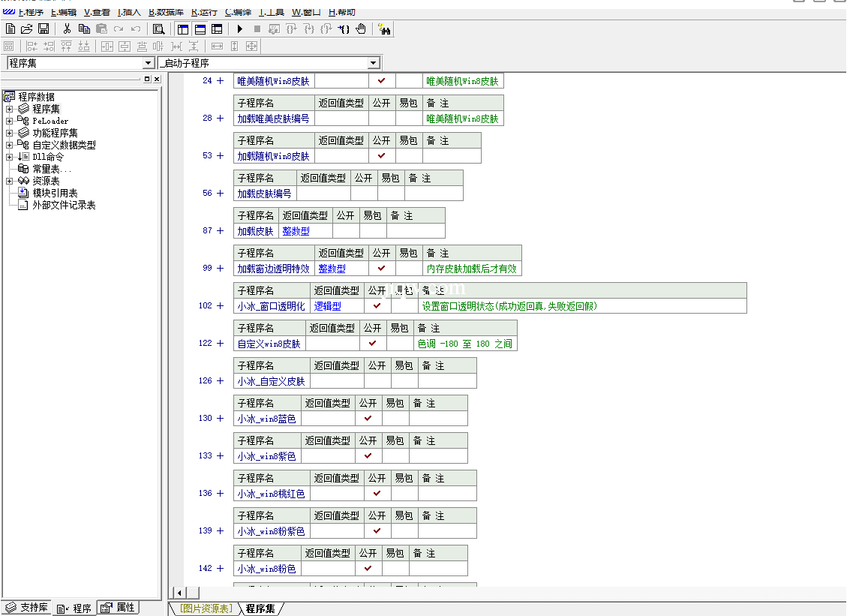850x616 pixels.
Task: Cut selection with the scissors icon
Action: pos(67,29)
